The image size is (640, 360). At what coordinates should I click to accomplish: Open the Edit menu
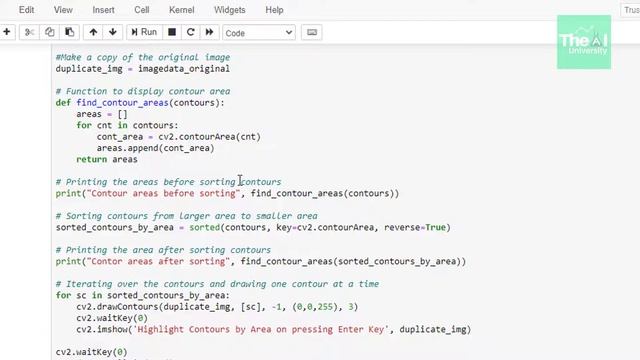(x=26, y=10)
